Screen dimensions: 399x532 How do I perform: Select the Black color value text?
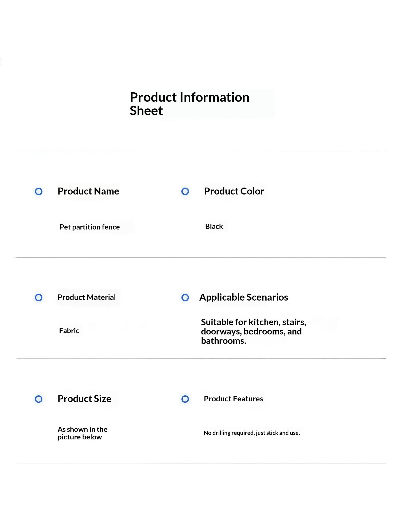point(214,226)
